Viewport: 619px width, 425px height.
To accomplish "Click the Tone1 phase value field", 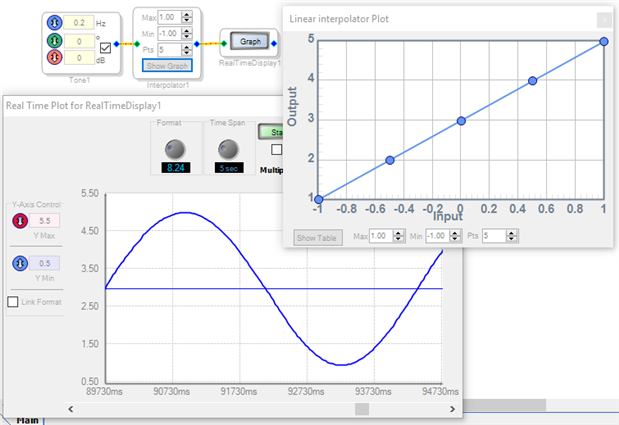I will tap(79, 41).
